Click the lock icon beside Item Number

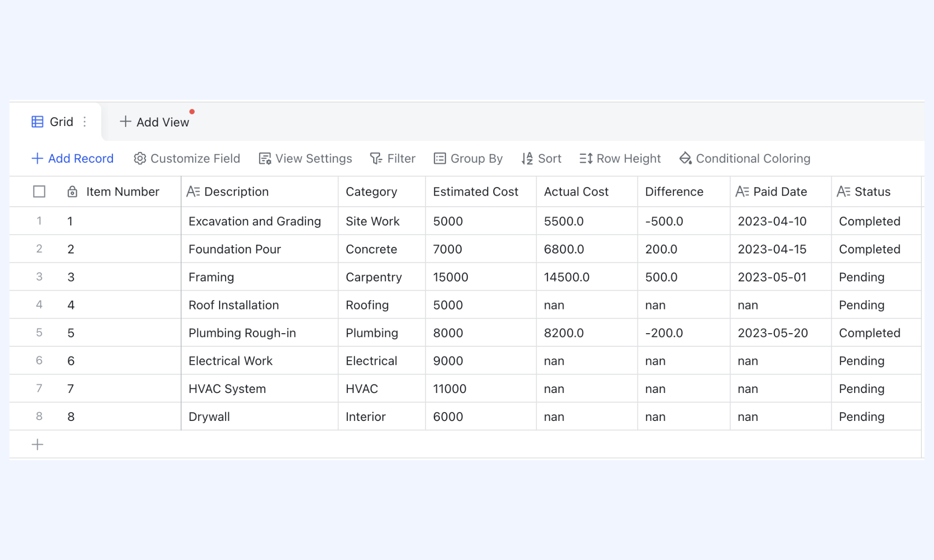pos(72,192)
